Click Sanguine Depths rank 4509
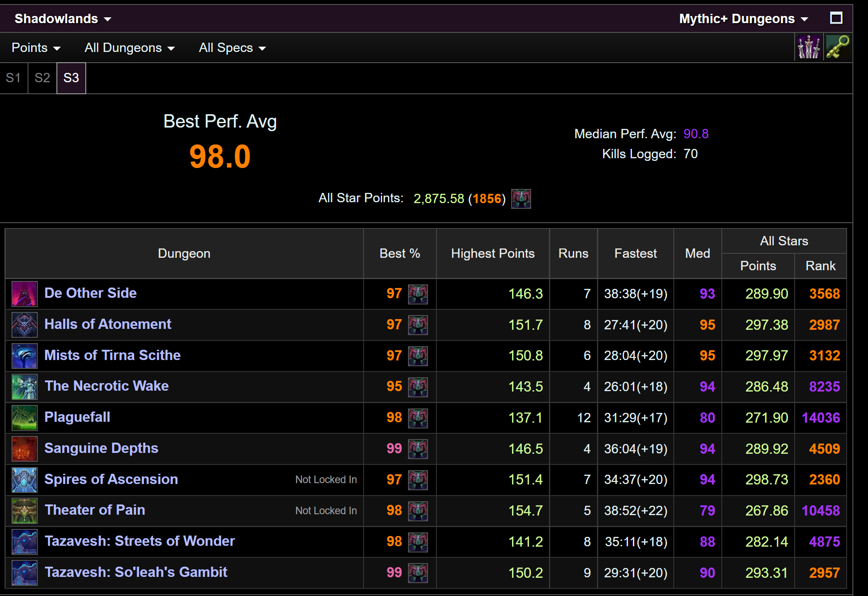This screenshot has width=868, height=596. point(824,449)
